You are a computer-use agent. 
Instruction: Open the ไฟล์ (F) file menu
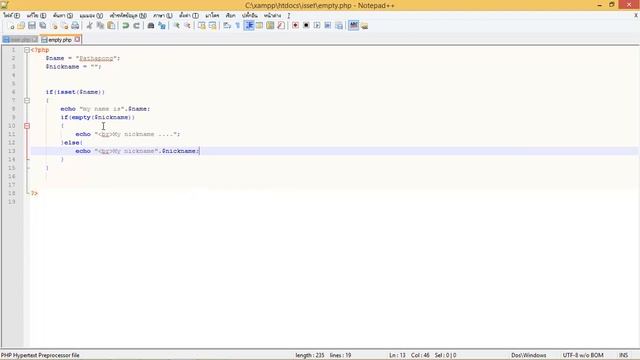(11, 16)
